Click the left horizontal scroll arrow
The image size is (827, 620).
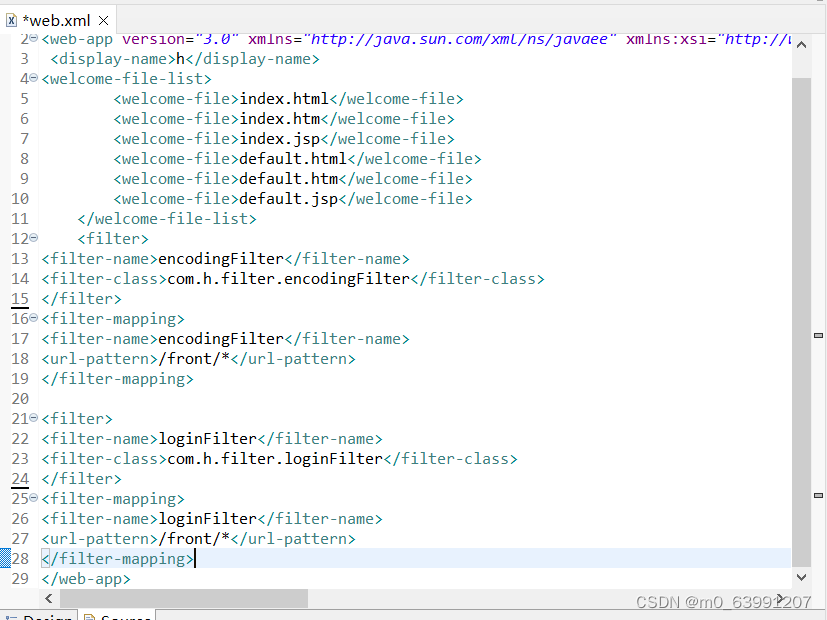coord(48,597)
